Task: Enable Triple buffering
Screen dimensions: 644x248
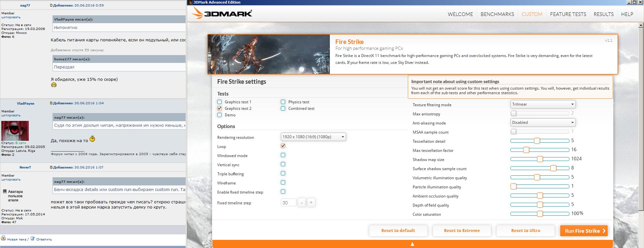Action: (283, 173)
